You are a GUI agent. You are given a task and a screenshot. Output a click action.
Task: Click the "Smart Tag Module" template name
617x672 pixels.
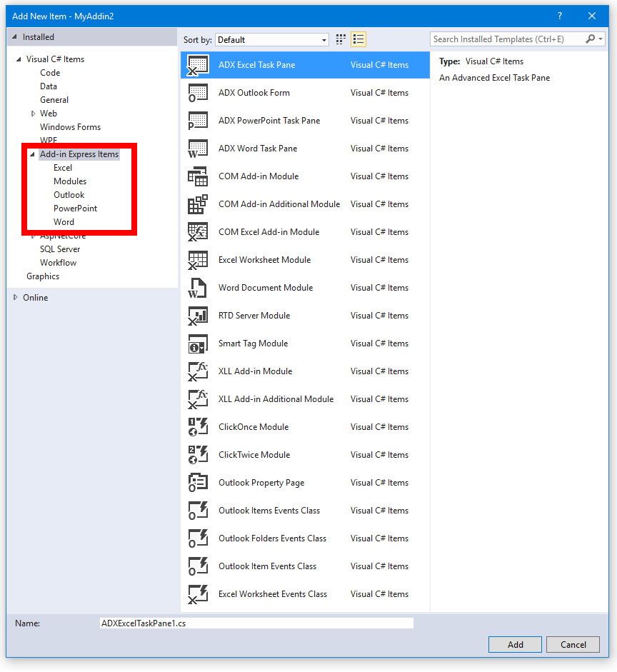click(x=254, y=343)
